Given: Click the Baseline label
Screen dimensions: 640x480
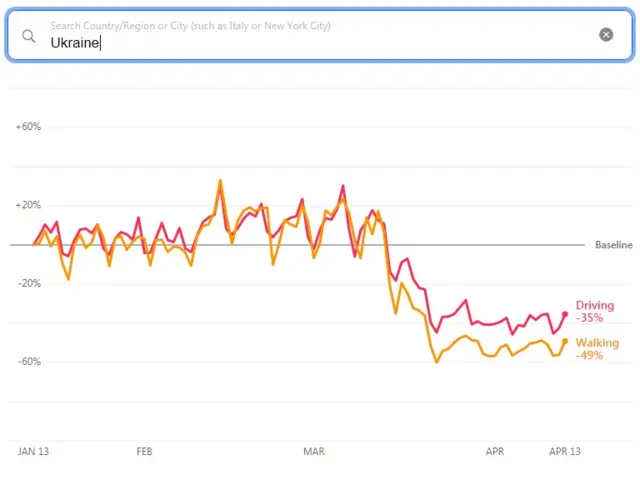Looking at the screenshot, I should point(613,245).
